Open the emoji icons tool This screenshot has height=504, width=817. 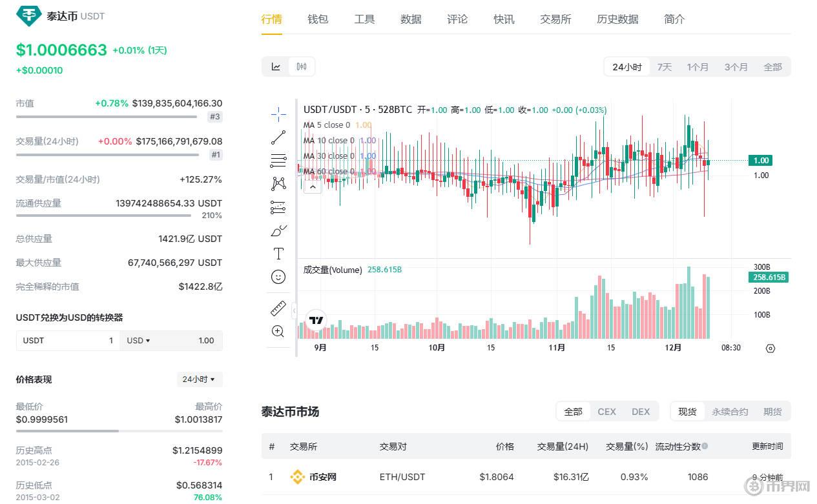click(278, 277)
